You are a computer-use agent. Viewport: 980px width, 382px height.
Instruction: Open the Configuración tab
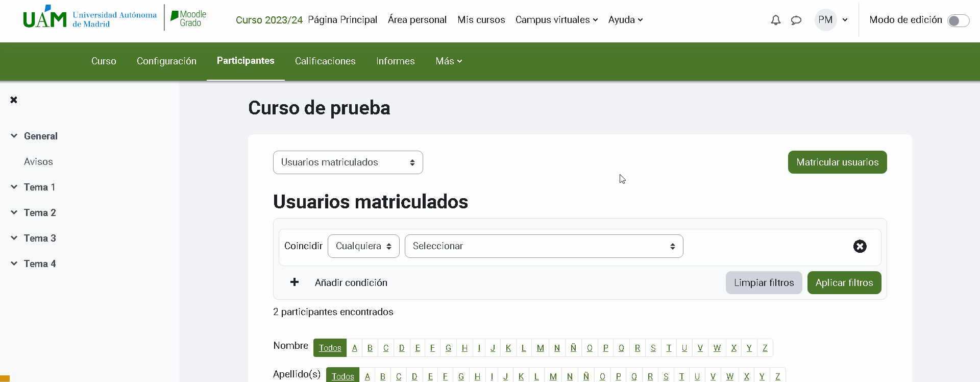[166, 61]
